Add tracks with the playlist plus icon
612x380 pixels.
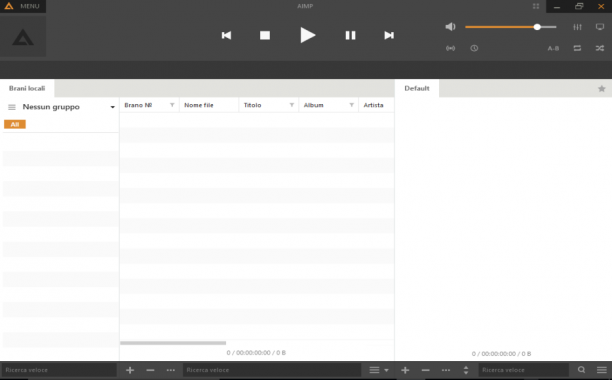coord(405,370)
